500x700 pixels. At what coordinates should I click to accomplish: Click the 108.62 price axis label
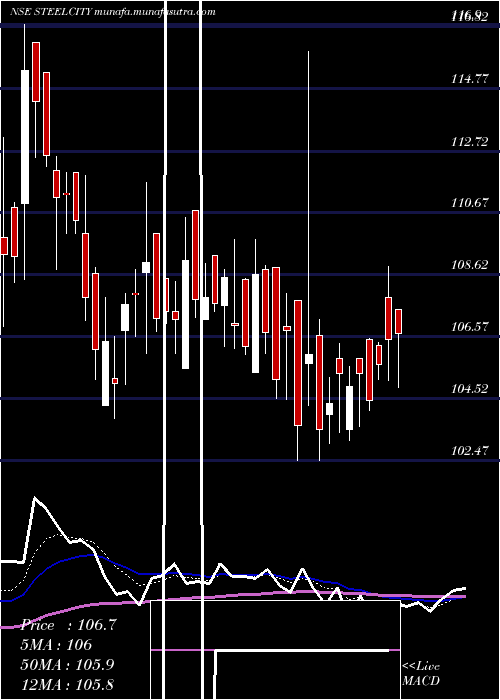(x=470, y=265)
